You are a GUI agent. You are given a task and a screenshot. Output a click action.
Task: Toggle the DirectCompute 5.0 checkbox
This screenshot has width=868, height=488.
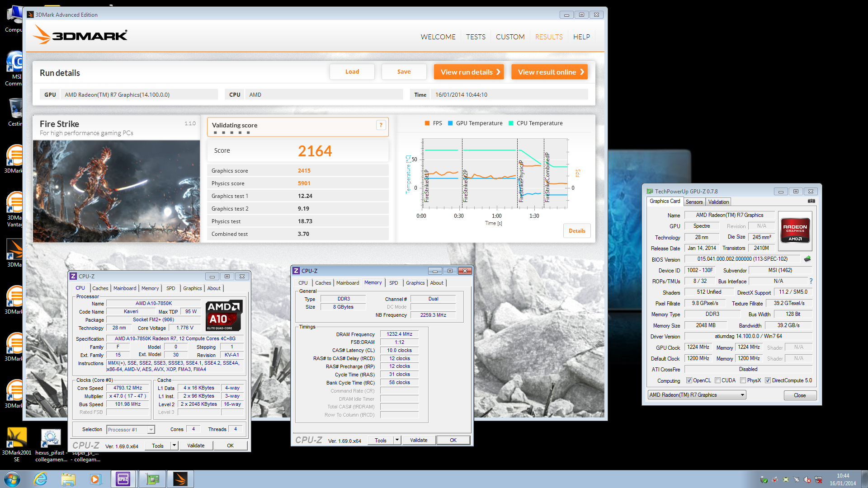[x=768, y=380]
